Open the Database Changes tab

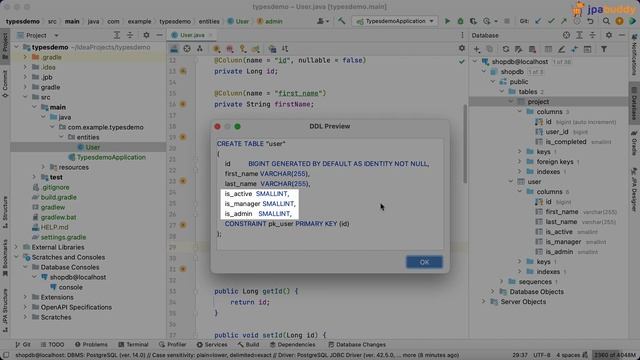click(357, 344)
